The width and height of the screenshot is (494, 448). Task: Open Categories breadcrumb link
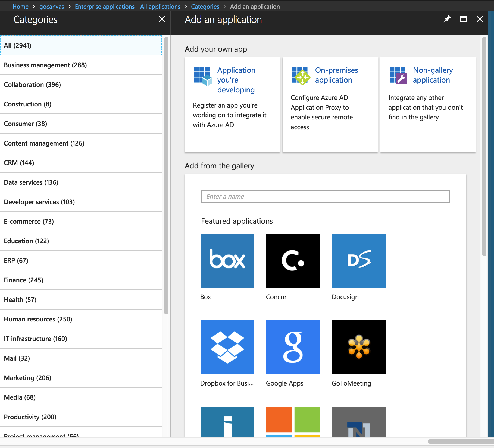point(205,7)
